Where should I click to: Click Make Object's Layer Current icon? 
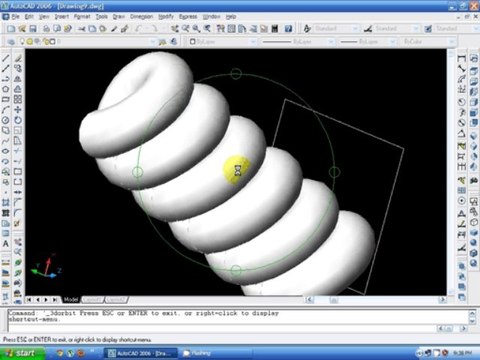pos(163,42)
